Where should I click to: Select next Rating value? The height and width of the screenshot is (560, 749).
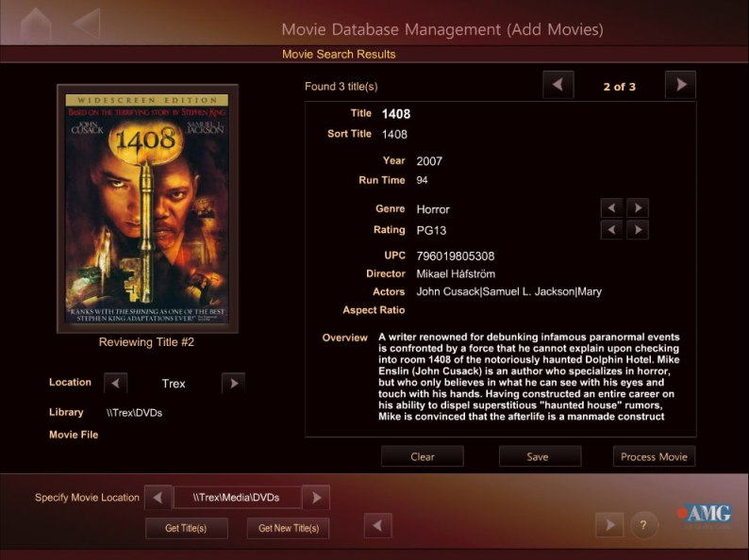pyautogui.click(x=638, y=230)
